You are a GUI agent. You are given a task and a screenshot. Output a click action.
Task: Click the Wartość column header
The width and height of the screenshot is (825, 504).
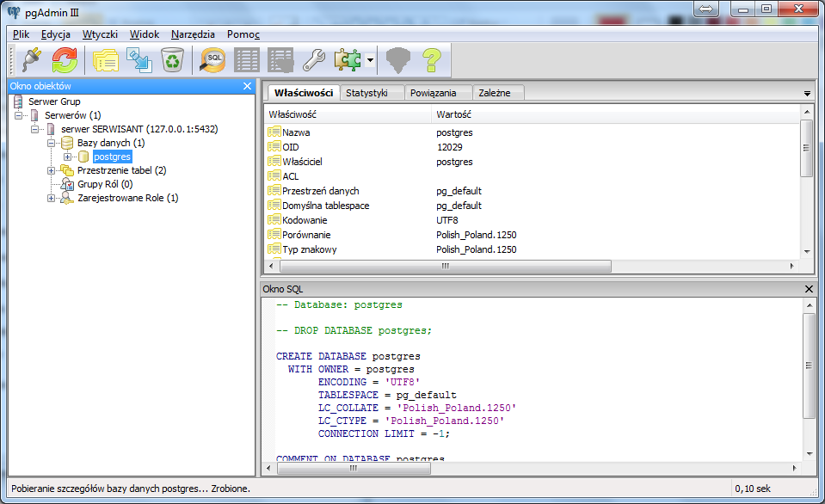(616, 114)
